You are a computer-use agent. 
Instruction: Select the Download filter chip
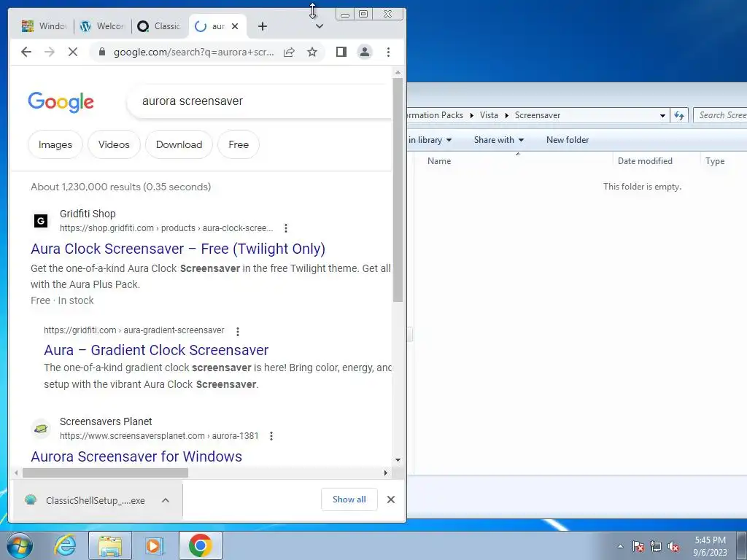point(179,144)
